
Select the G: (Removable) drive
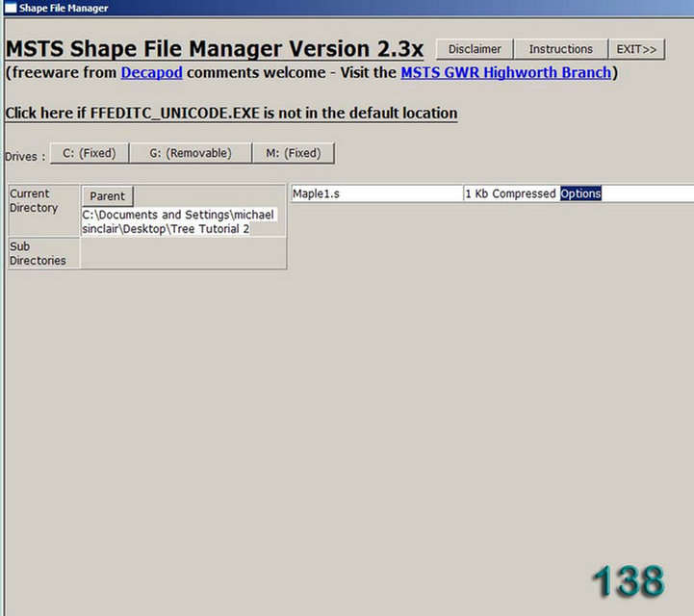[x=191, y=153]
